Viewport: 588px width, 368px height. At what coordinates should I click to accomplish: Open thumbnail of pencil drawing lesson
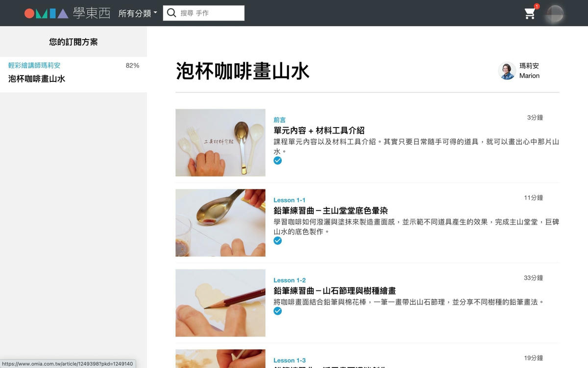coord(220,303)
